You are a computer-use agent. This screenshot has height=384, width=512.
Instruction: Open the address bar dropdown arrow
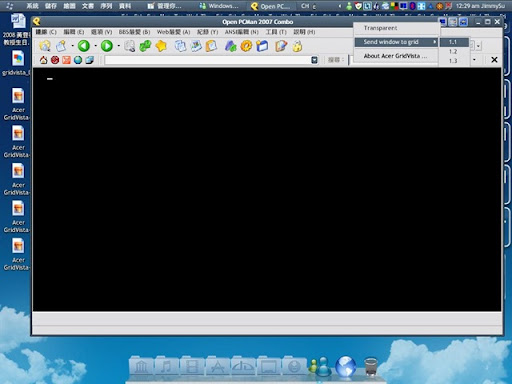[314, 60]
